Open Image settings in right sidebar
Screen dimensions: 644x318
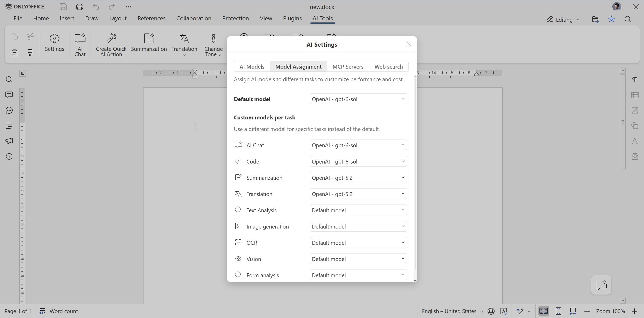(635, 110)
